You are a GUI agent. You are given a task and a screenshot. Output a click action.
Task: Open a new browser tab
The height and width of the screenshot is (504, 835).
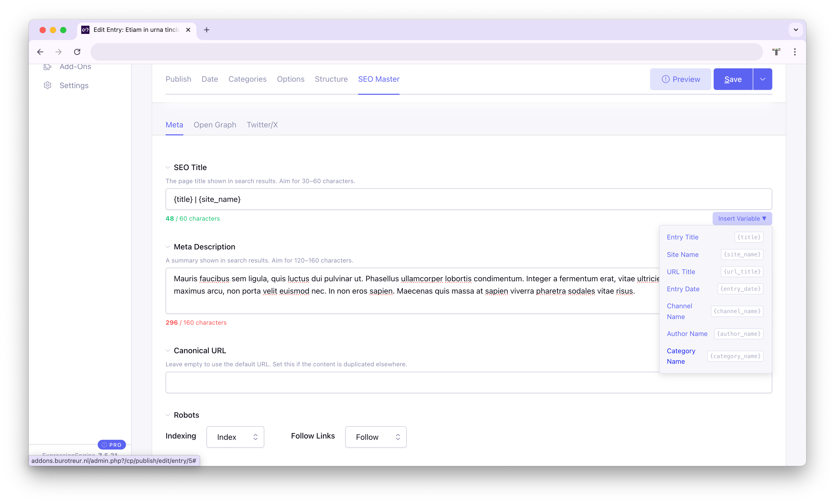click(206, 30)
